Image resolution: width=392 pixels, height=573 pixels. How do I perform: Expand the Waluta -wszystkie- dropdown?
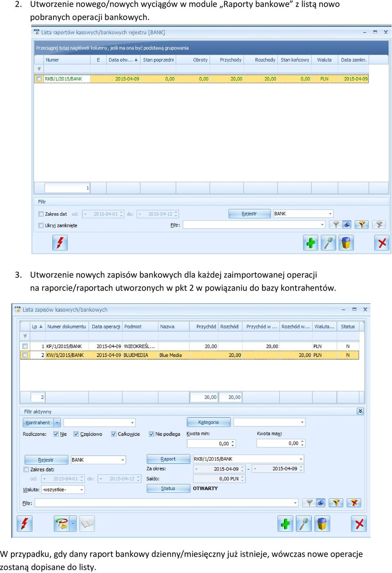click(81, 490)
